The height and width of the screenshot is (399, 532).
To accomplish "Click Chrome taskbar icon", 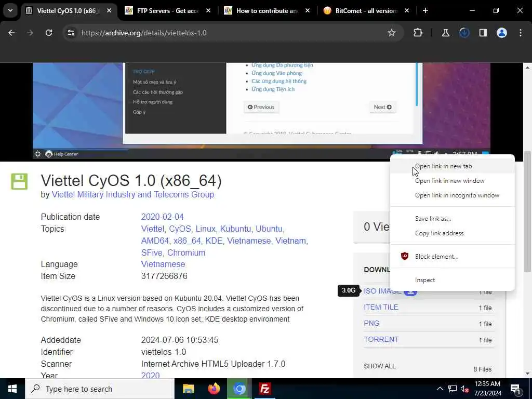I will click(239, 389).
